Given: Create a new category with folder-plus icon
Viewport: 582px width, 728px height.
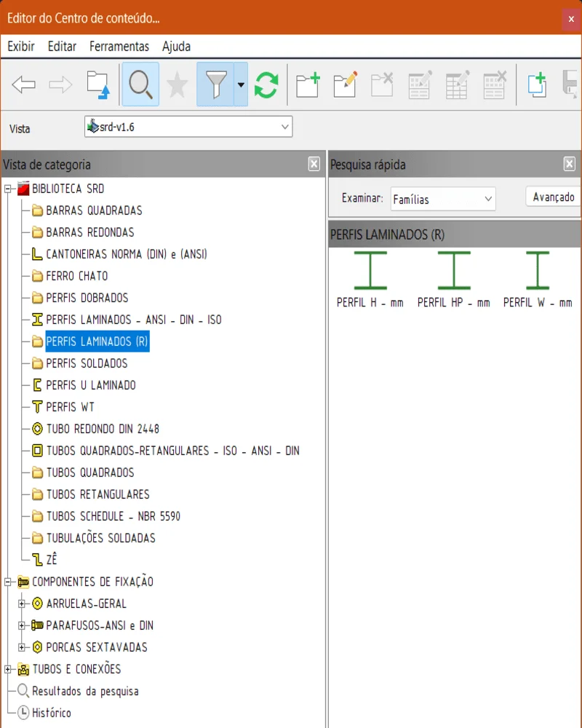Looking at the screenshot, I should [308, 85].
